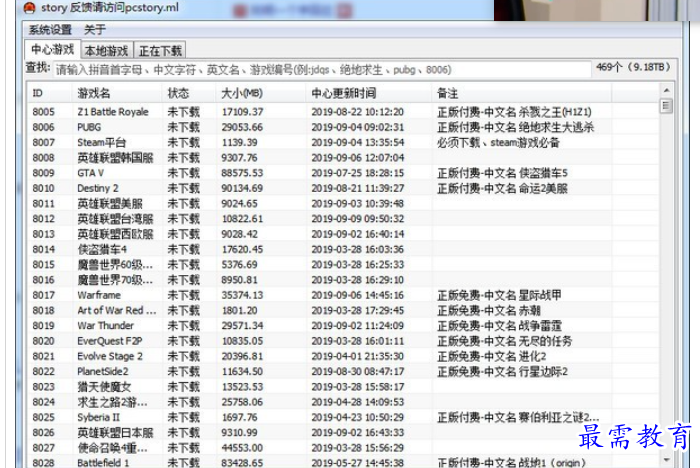
Task: Open the 系统设置 menu
Action: pos(50,30)
